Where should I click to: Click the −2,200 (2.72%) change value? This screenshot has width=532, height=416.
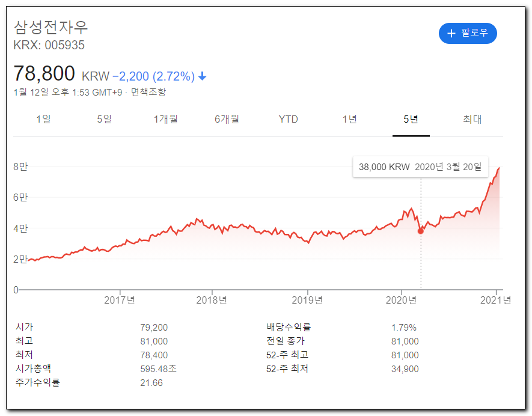[153, 76]
